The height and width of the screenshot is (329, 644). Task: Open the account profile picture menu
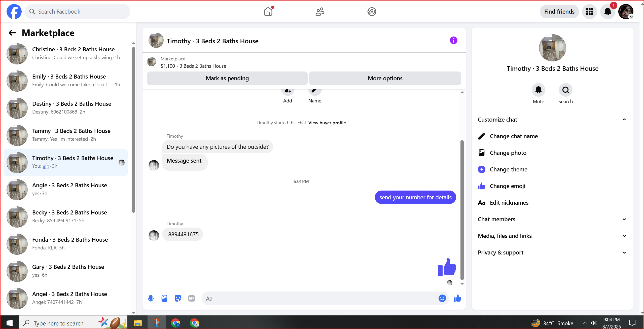[626, 12]
